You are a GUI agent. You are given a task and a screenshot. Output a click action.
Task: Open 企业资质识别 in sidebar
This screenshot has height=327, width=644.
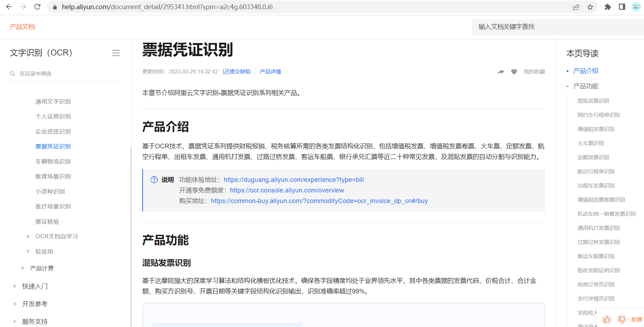pos(53,131)
